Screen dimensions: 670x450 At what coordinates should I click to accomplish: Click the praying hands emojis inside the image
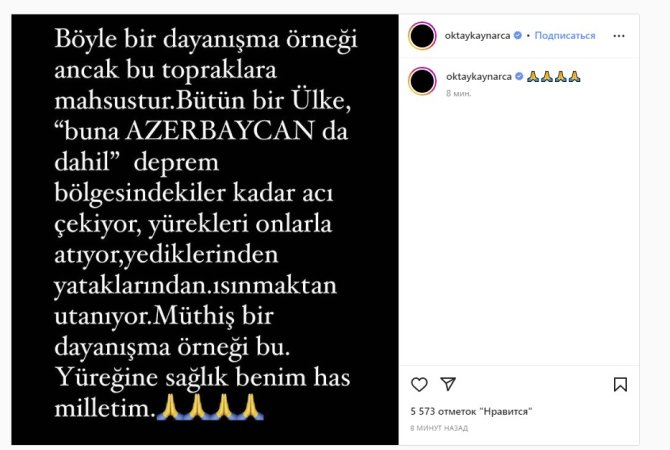[210, 407]
